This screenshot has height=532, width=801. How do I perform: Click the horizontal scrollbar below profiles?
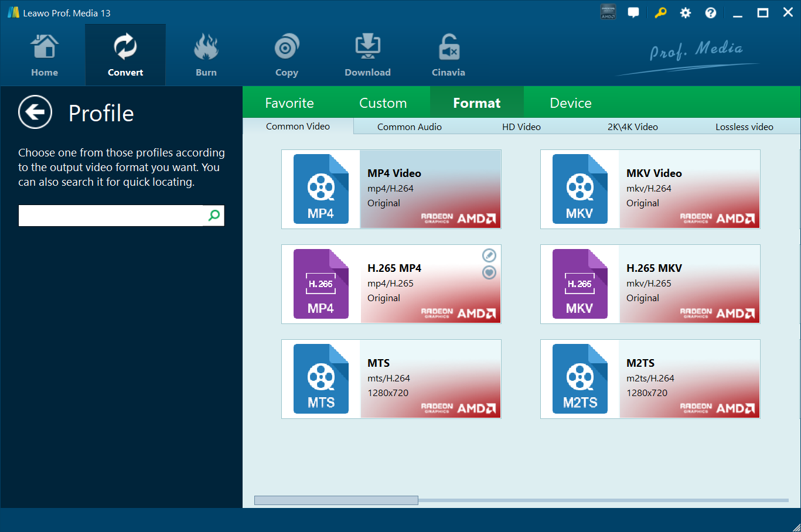(x=336, y=500)
